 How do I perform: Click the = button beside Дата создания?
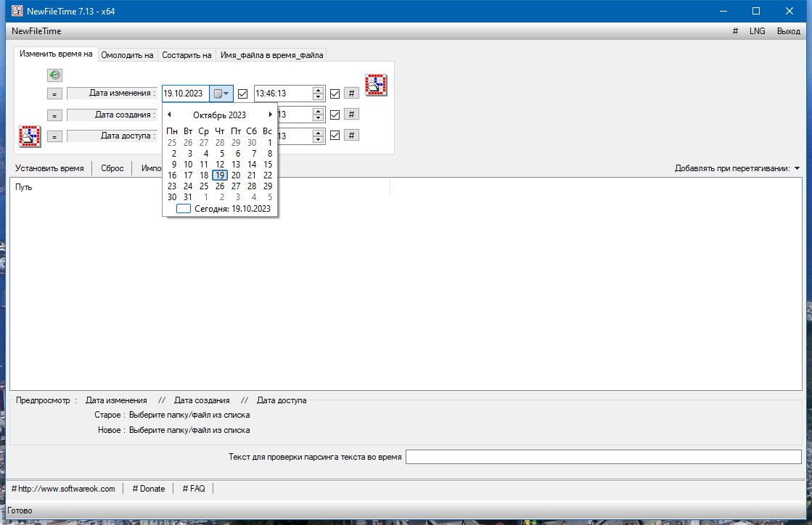coord(54,115)
